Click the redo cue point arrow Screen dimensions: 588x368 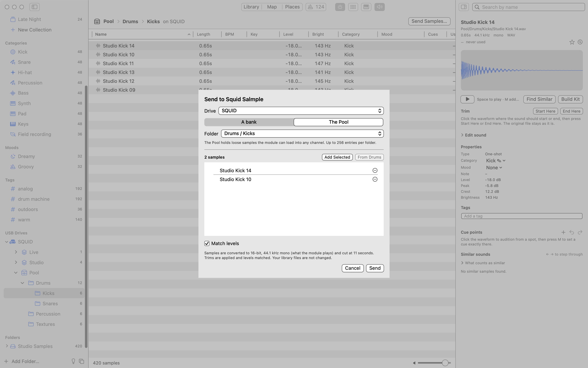[x=580, y=232]
